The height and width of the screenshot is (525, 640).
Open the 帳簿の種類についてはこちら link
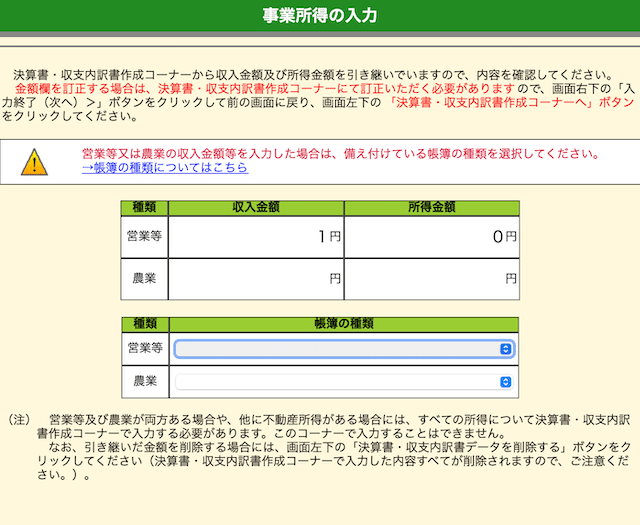tap(165, 168)
